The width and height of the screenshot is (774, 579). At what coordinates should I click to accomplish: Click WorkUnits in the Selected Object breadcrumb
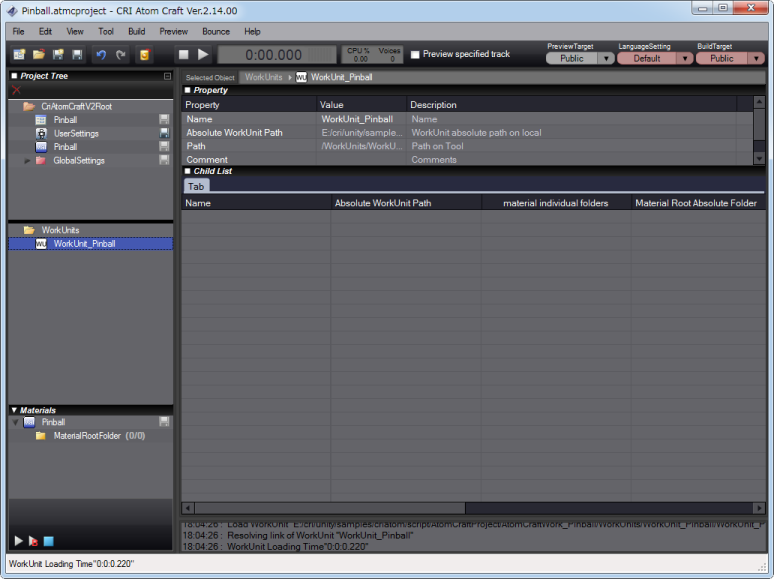[264, 77]
